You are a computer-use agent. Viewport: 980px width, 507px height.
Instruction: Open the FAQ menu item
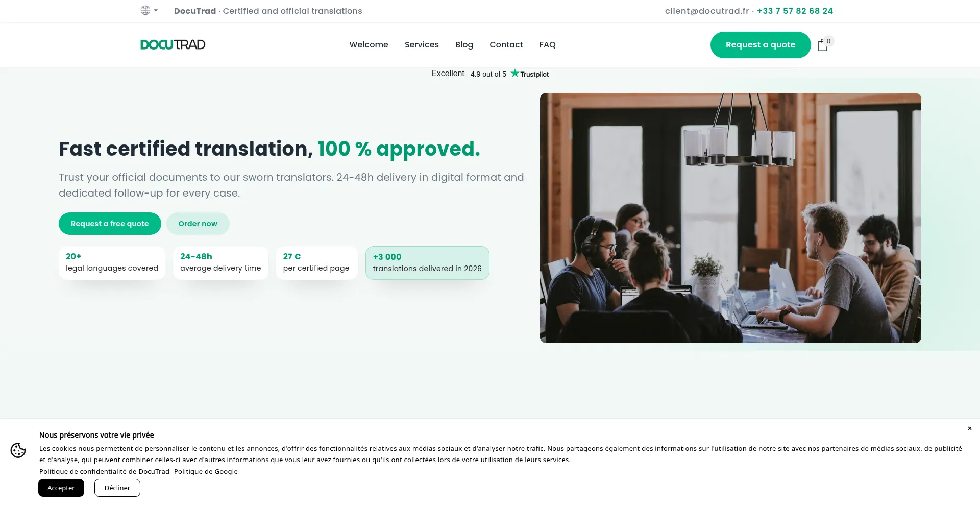pyautogui.click(x=547, y=44)
